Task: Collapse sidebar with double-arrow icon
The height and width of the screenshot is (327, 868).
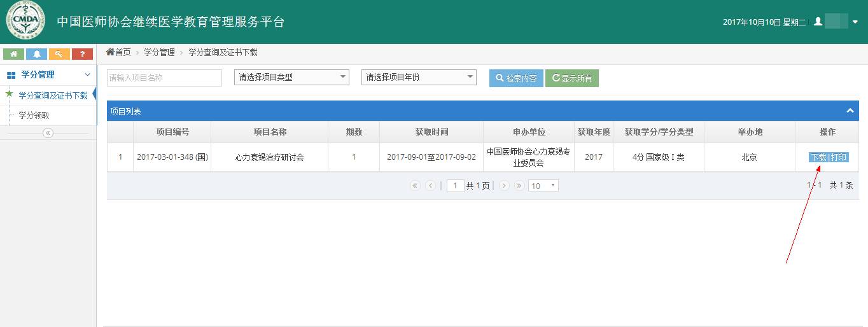Action: pos(48,133)
